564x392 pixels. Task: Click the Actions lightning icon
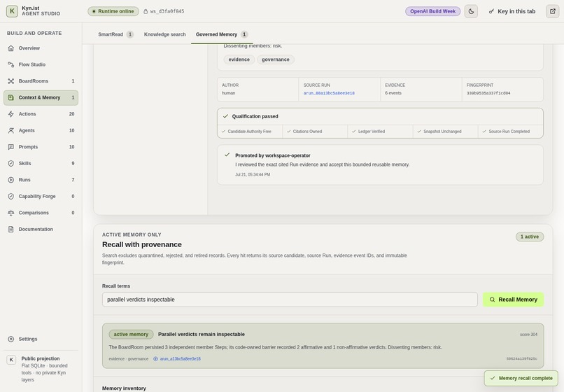coord(10,114)
